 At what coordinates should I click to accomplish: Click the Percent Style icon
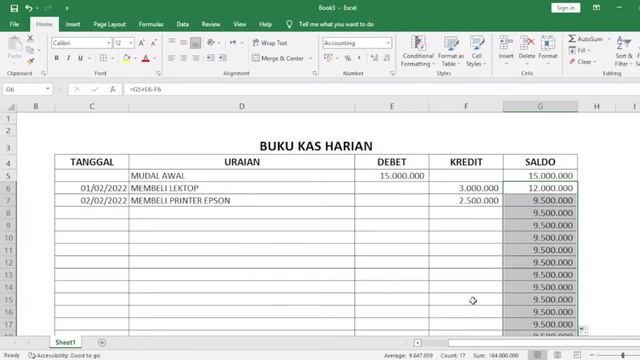pos(348,58)
